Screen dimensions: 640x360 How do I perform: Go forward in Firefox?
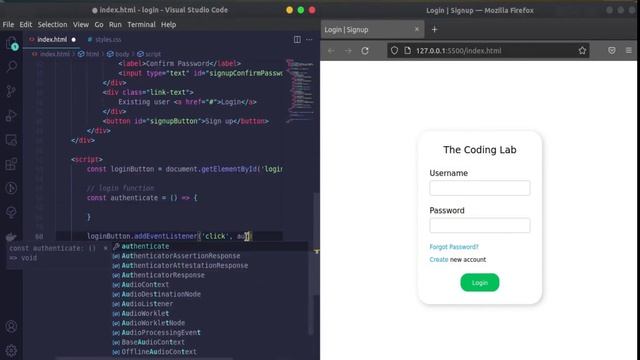348,51
